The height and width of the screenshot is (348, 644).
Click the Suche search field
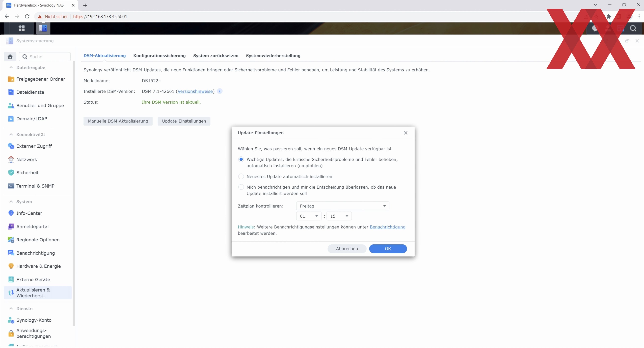[45, 57]
